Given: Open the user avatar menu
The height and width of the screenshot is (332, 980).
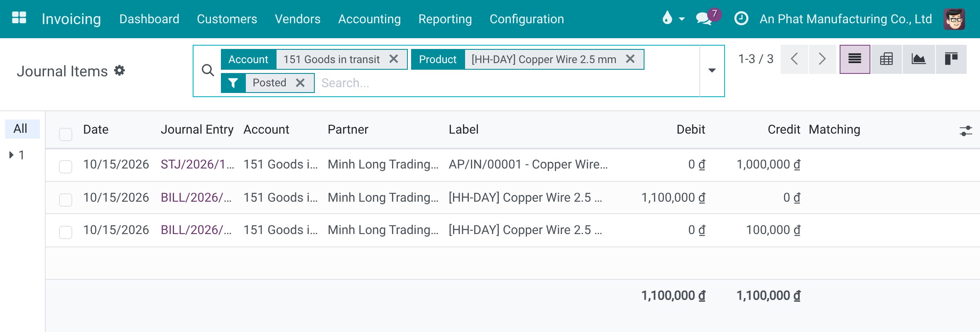Looking at the screenshot, I should tap(954, 19).
